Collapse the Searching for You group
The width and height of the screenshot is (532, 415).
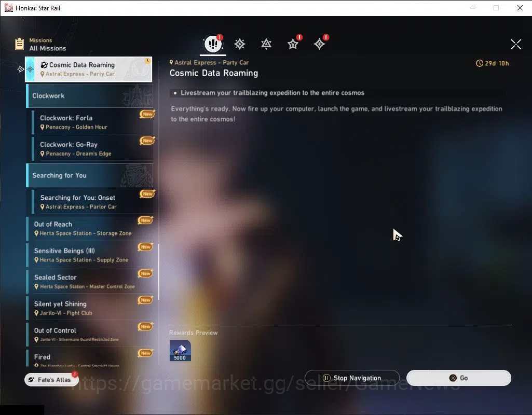pyautogui.click(x=90, y=175)
